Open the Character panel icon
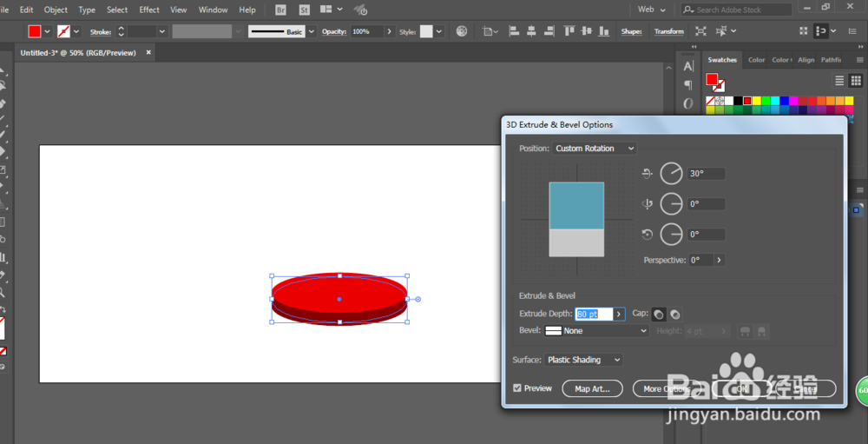868x444 pixels. pyautogui.click(x=688, y=67)
